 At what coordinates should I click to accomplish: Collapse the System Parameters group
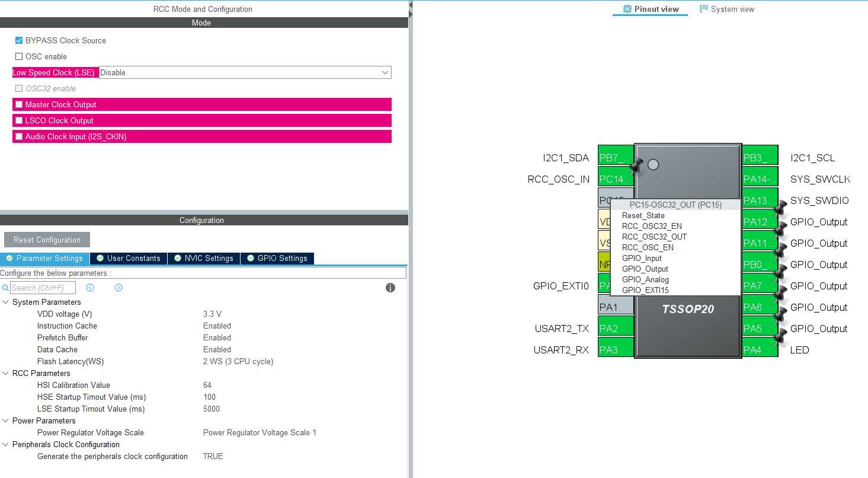click(6, 302)
